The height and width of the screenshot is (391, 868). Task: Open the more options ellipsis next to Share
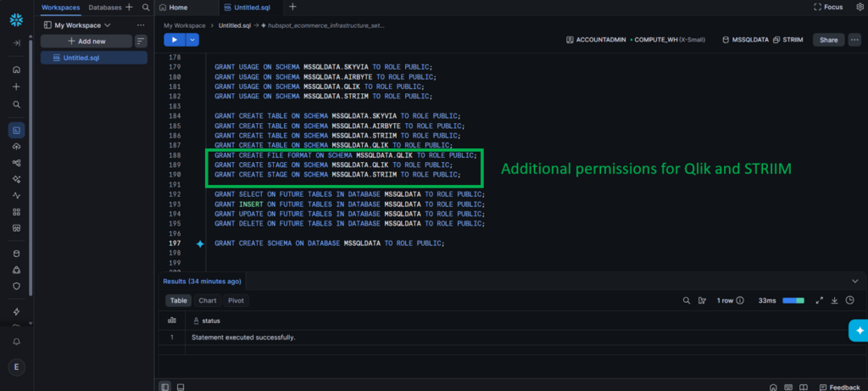coord(854,40)
